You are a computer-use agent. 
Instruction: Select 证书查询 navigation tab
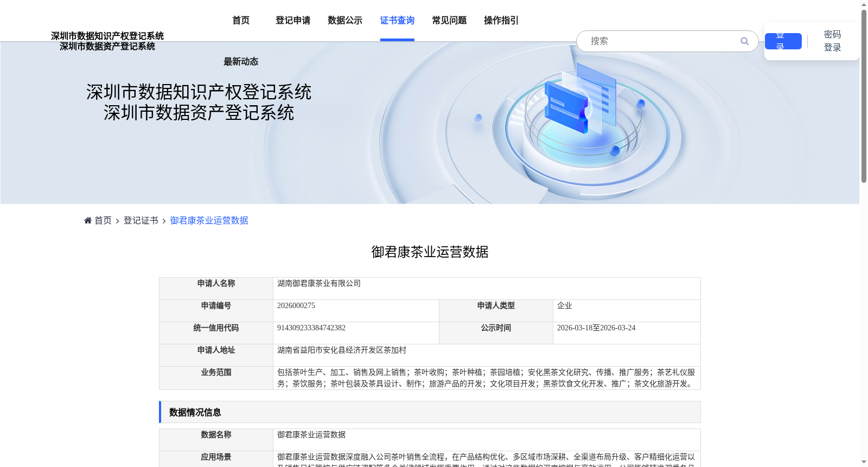(x=397, y=21)
